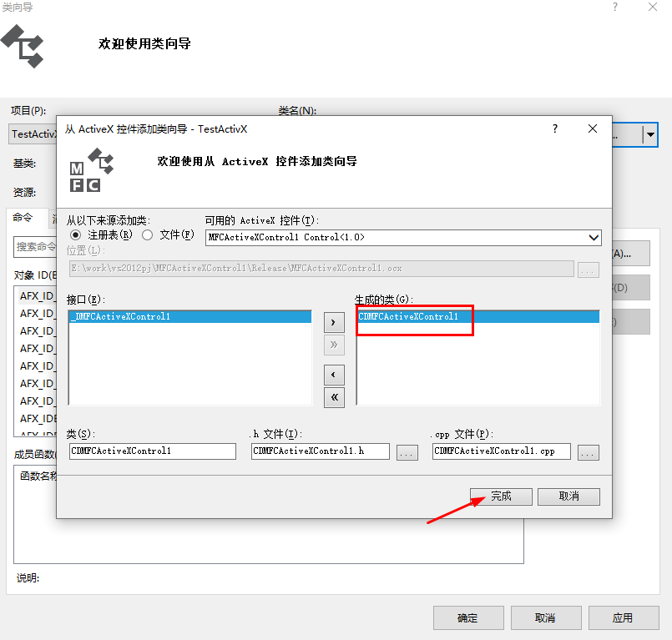672x640 pixels.
Task: Click the help question mark on the ActiveX wizard
Action: click(x=554, y=129)
